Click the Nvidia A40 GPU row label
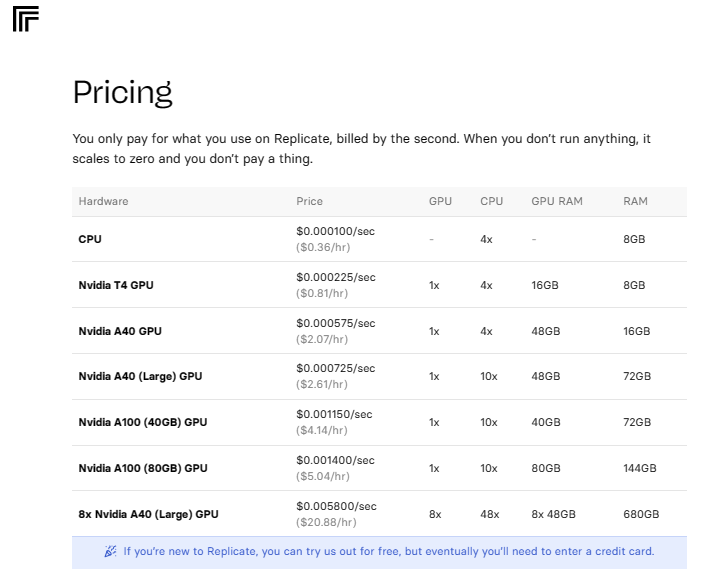This screenshot has width=723, height=578. click(x=120, y=331)
